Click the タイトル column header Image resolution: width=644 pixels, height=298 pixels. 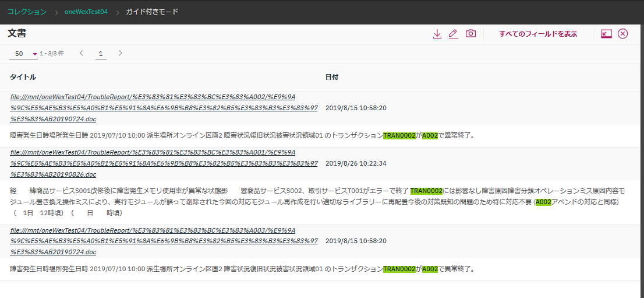pyautogui.click(x=23, y=77)
